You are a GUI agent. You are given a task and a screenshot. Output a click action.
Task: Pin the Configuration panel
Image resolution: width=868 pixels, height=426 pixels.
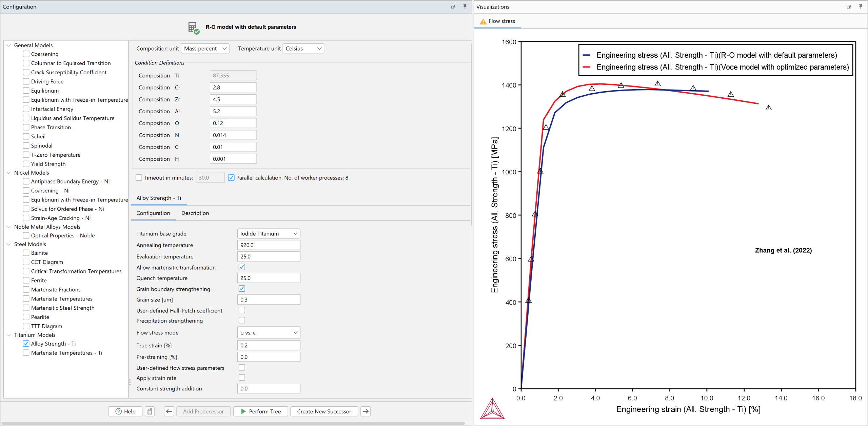(x=465, y=6)
